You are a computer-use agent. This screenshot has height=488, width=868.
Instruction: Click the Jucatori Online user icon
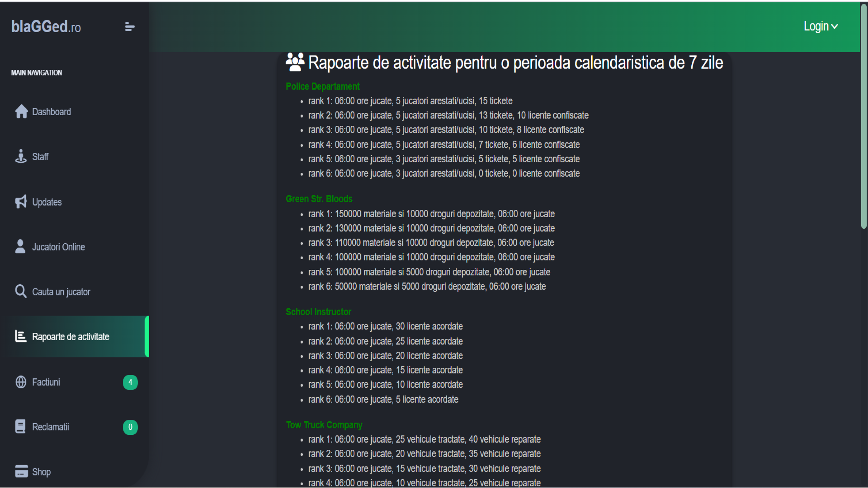(20, 247)
